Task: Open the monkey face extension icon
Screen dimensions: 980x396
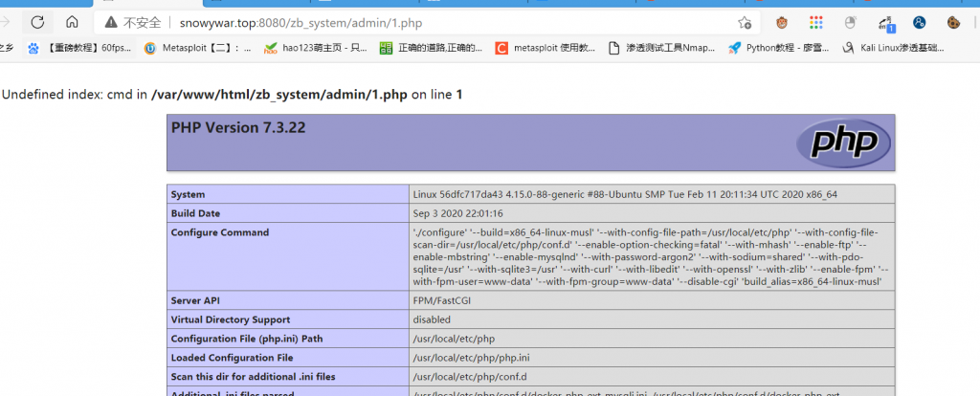Action: tap(782, 22)
